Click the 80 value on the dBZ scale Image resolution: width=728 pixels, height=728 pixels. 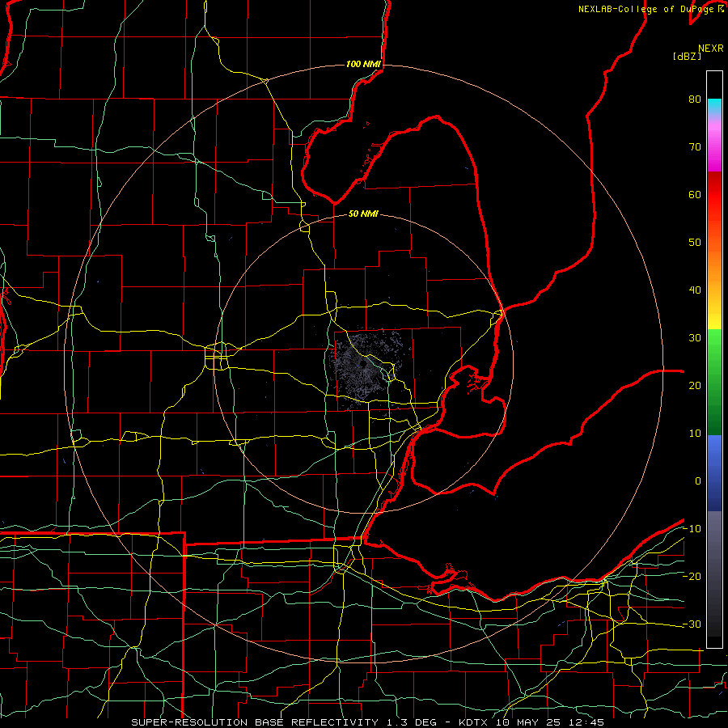[x=695, y=99]
